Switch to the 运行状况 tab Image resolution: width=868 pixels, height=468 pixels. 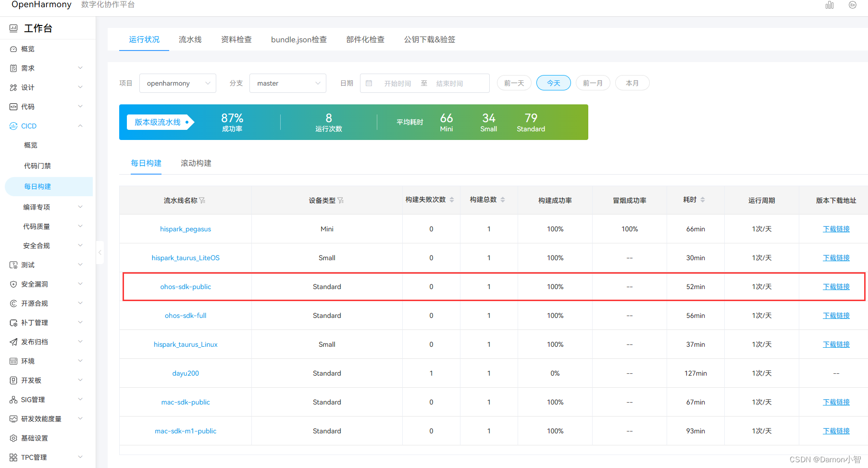click(144, 39)
